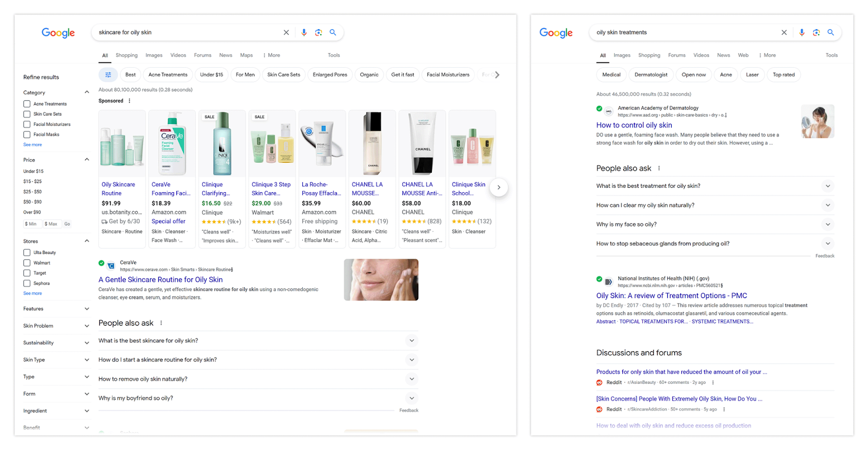868x450 pixels.
Task: Click the Google logo in the left window
Action: click(x=59, y=33)
